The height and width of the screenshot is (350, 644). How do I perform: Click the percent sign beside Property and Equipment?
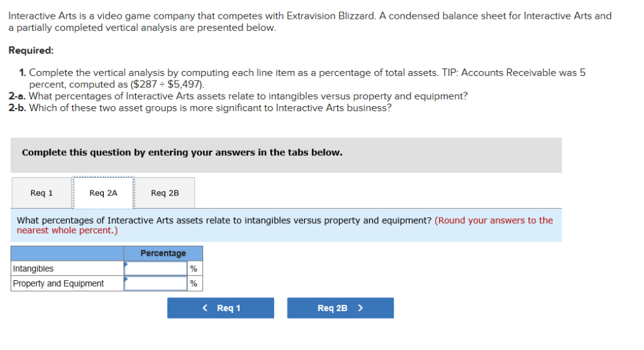[194, 283]
